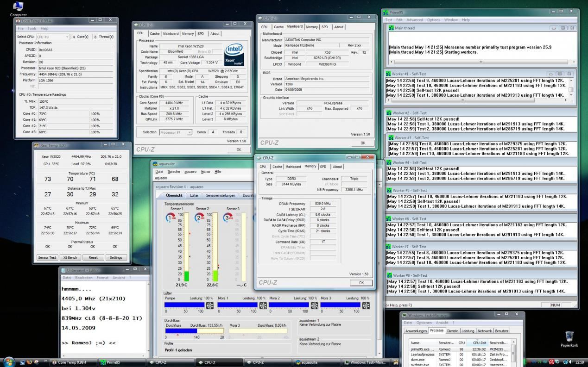Click the Intel Xeon inside logo
Viewport: 588px width, 367px height.
coord(233,56)
